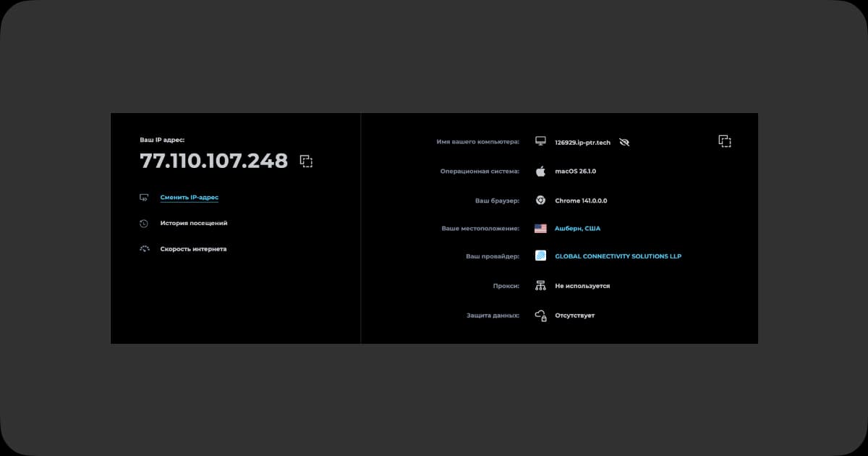This screenshot has width=868, height=456.
Task: Open the Ашберн, США location link
Action: pos(577,229)
